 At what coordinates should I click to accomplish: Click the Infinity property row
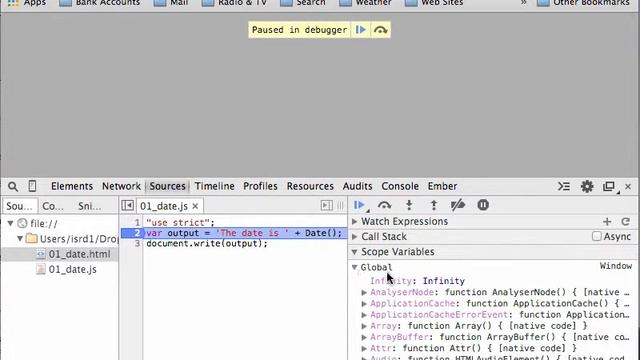418,281
